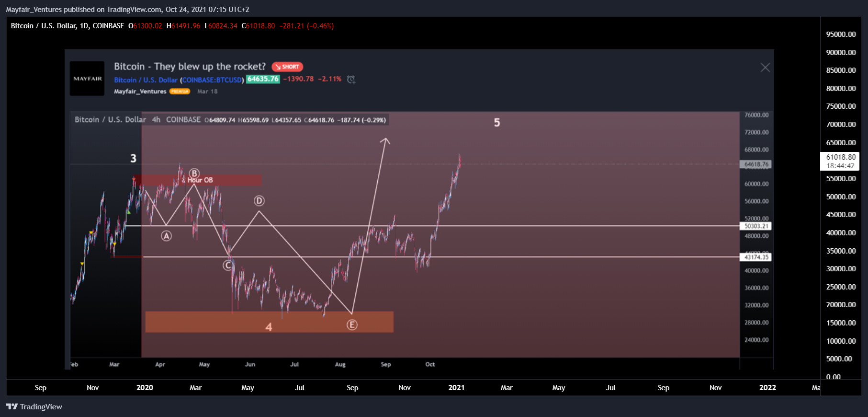Open the COINBASE:BTCUSD symbol link
Viewport: 868px width, 417px height.
coord(213,80)
